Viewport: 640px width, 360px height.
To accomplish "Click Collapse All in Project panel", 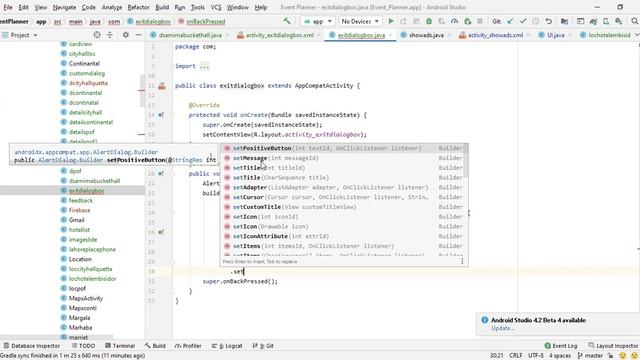I will click(109, 35).
